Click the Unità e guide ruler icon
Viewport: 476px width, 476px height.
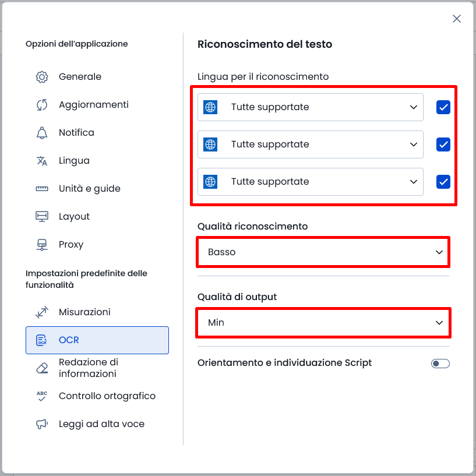coord(42,189)
